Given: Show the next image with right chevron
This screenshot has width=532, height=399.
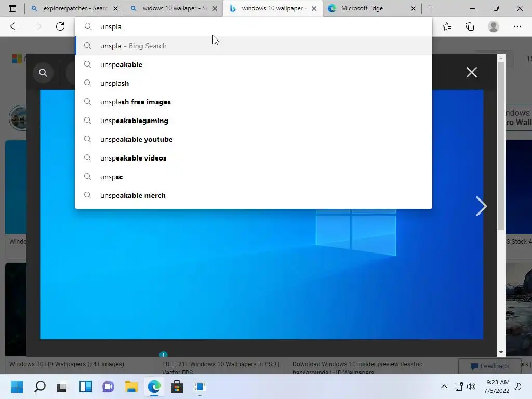Looking at the screenshot, I should click(481, 206).
